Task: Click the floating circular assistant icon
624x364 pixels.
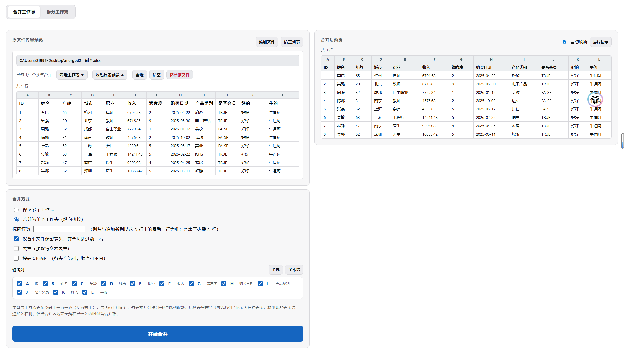Action: (595, 99)
